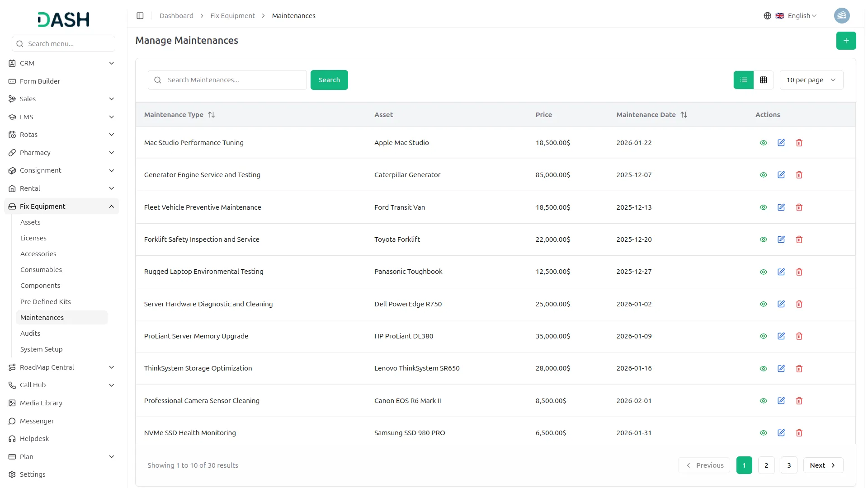Screen dimensions: 868x488
Task: Click the green Search button
Action: tap(329, 80)
